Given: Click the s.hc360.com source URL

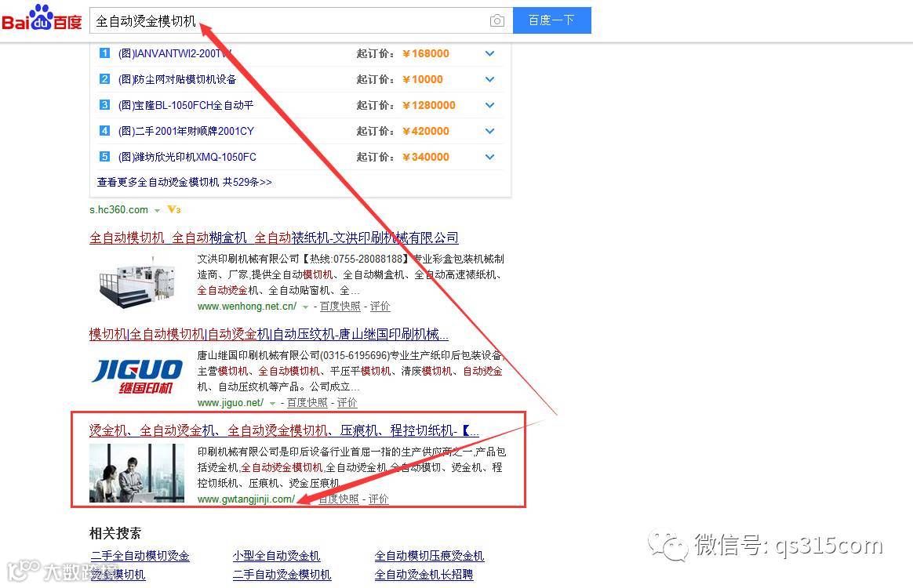Looking at the screenshot, I should click(x=118, y=209).
